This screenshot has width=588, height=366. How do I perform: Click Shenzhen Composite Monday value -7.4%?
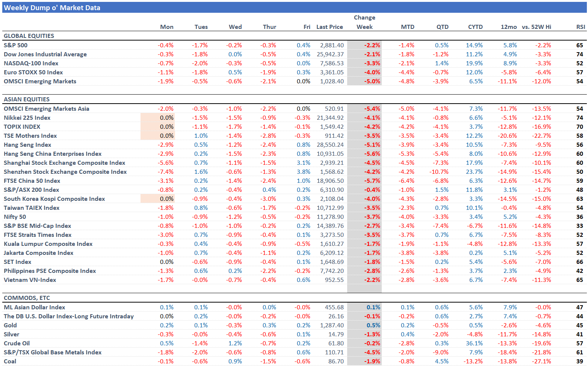[165, 172]
